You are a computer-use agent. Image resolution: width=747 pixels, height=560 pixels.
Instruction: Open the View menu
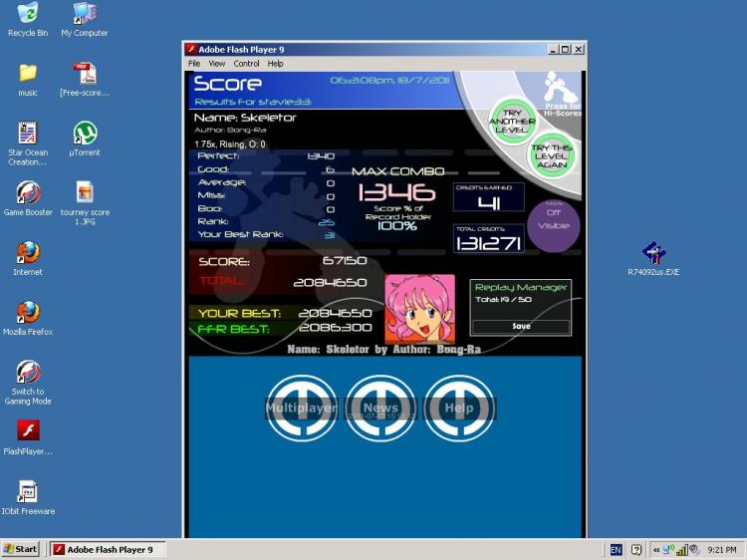[x=216, y=64]
